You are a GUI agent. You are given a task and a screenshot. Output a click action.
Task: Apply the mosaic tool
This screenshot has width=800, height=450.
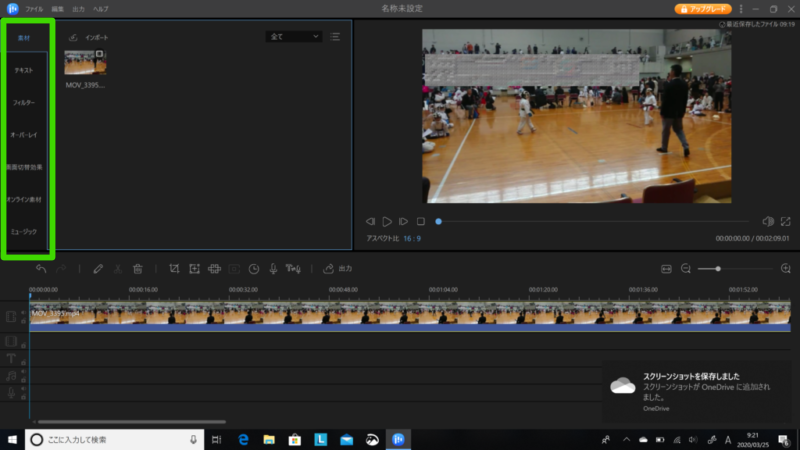(x=214, y=269)
